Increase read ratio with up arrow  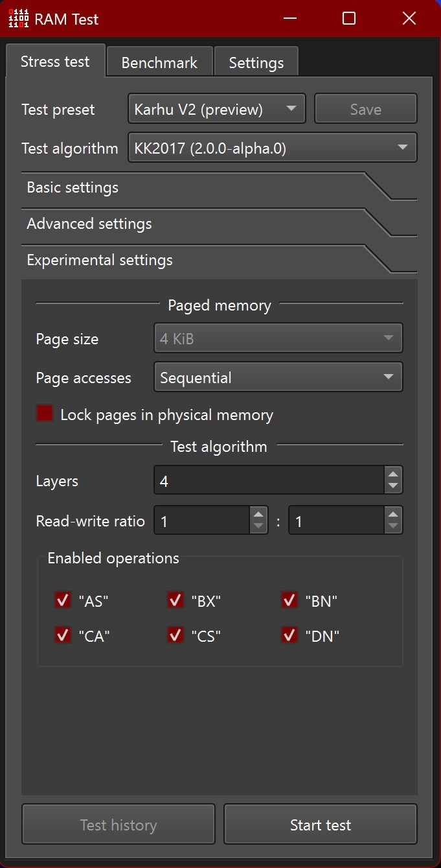pyautogui.click(x=258, y=515)
